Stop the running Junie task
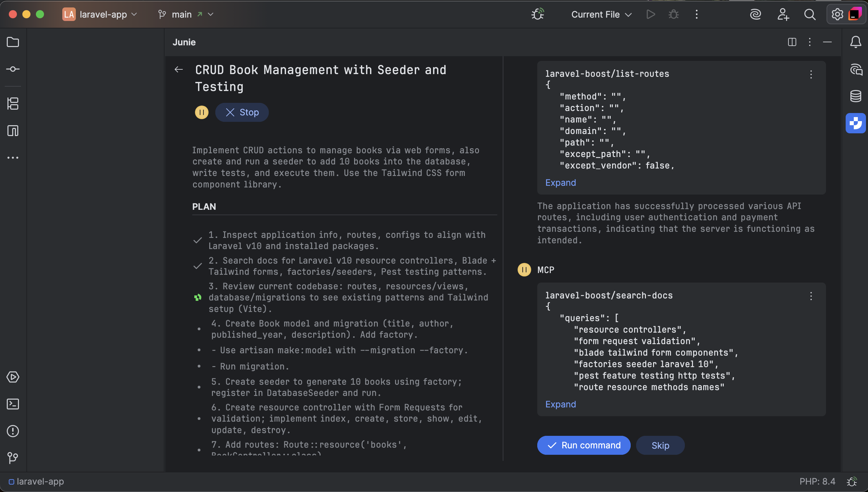Viewport: 868px width, 492px height. coord(242,112)
